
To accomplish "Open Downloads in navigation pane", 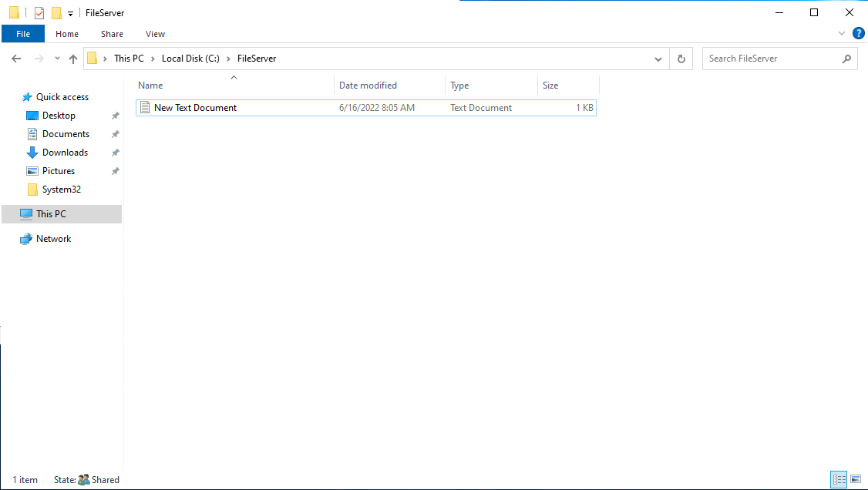I will [65, 153].
